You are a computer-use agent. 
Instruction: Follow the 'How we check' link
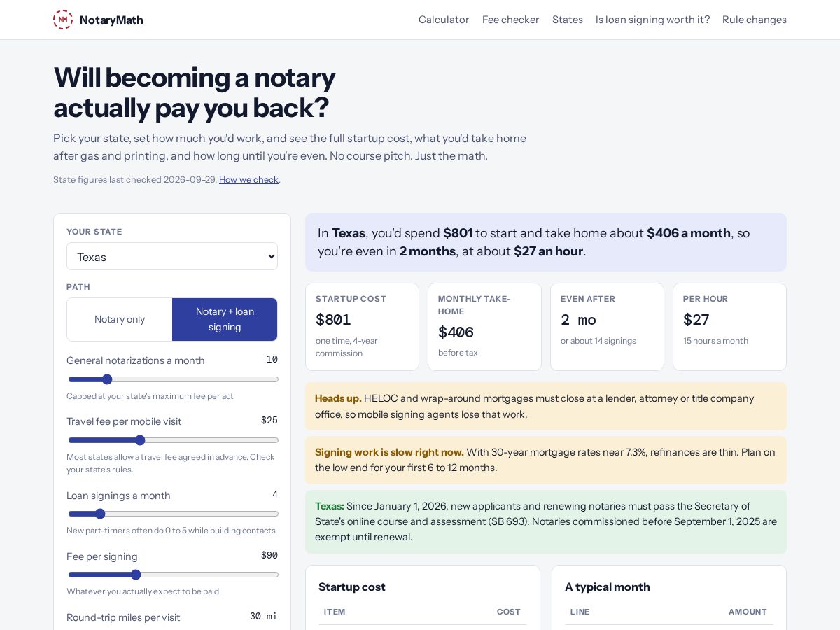[248, 179]
